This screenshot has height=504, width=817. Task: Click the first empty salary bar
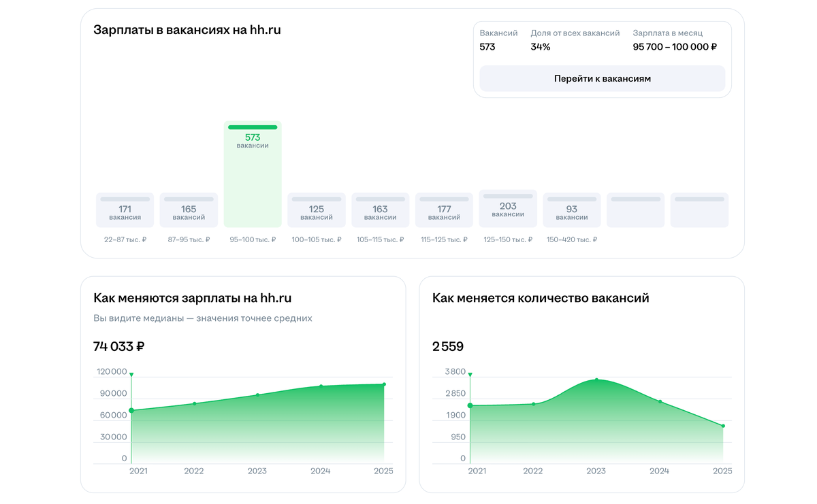click(636, 210)
